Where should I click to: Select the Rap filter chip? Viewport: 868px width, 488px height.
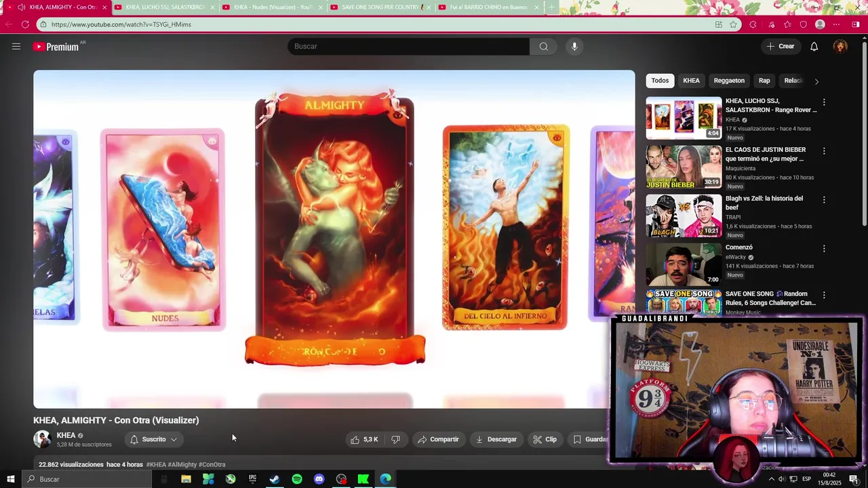[x=764, y=81]
